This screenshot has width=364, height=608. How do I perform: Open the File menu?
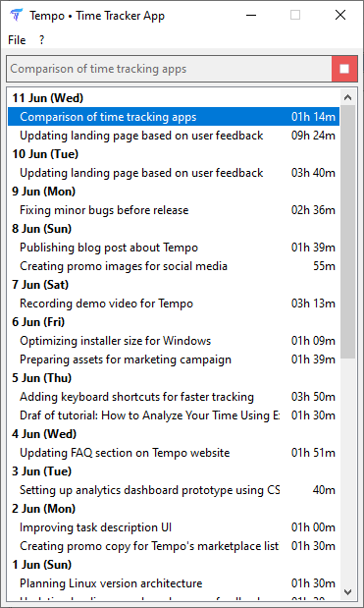tap(17, 40)
